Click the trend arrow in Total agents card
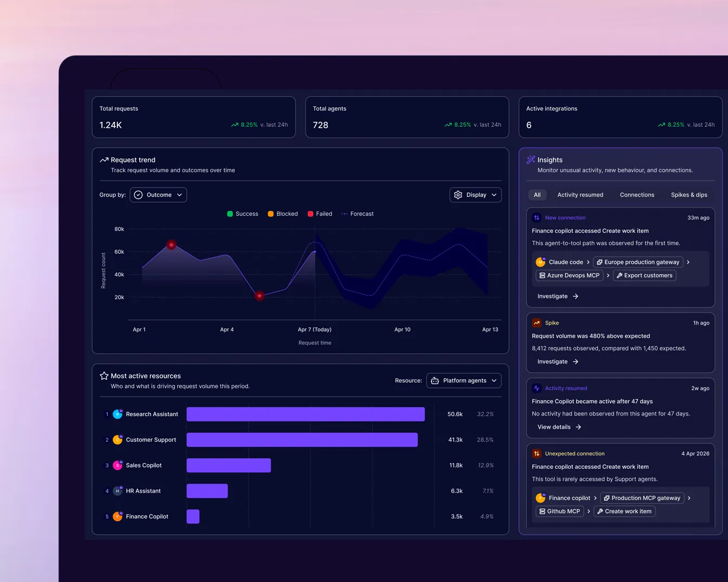The height and width of the screenshot is (582, 728). [448, 125]
